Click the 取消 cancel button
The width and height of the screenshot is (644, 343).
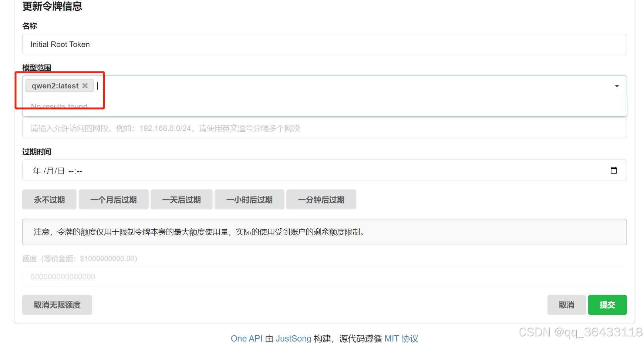coord(566,305)
